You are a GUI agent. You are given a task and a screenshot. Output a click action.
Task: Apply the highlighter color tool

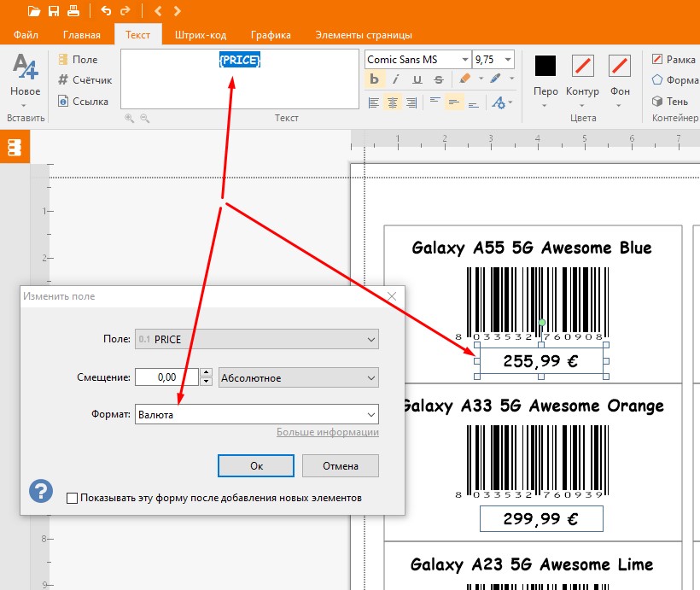pos(464,79)
